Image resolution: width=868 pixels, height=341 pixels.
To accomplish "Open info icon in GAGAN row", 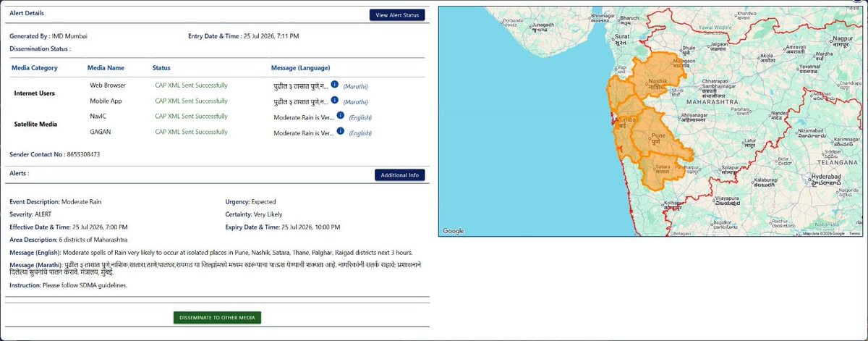I will click(x=340, y=132).
